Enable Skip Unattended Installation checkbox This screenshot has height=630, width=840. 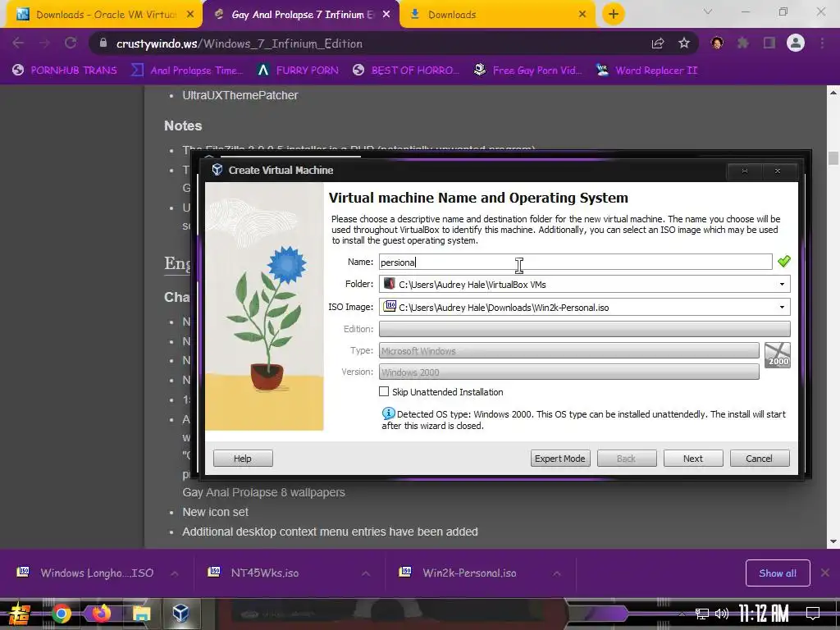(x=384, y=391)
